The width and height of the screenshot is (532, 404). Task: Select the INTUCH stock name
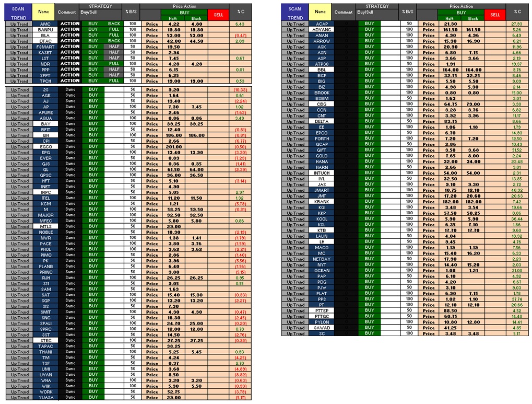pyautogui.click(x=322, y=173)
